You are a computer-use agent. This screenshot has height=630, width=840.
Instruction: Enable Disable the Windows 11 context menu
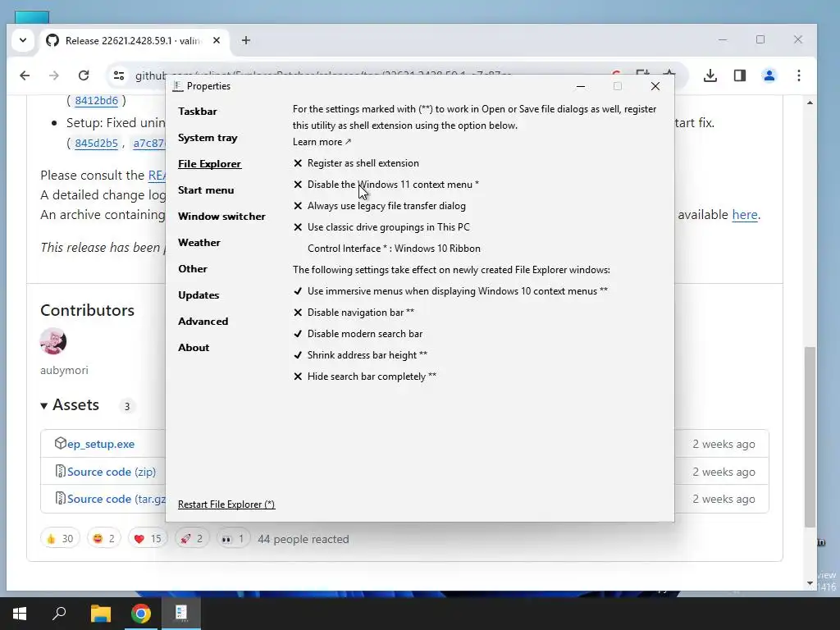click(x=386, y=185)
